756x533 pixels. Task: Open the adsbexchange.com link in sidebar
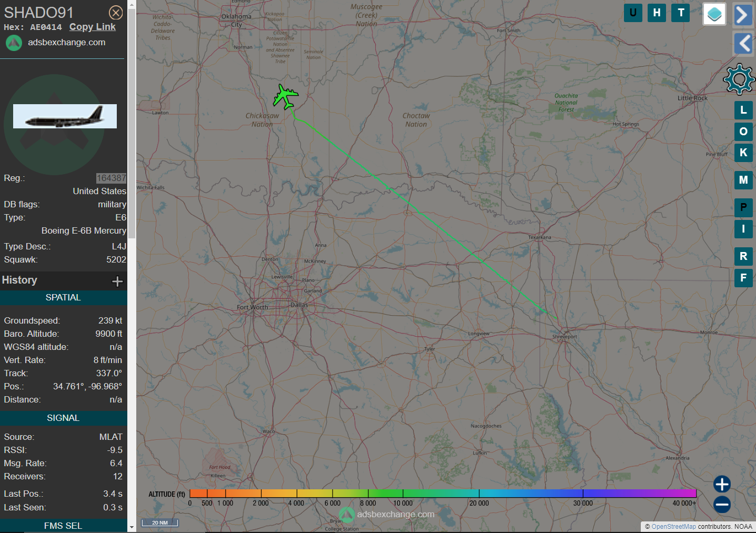coord(67,43)
